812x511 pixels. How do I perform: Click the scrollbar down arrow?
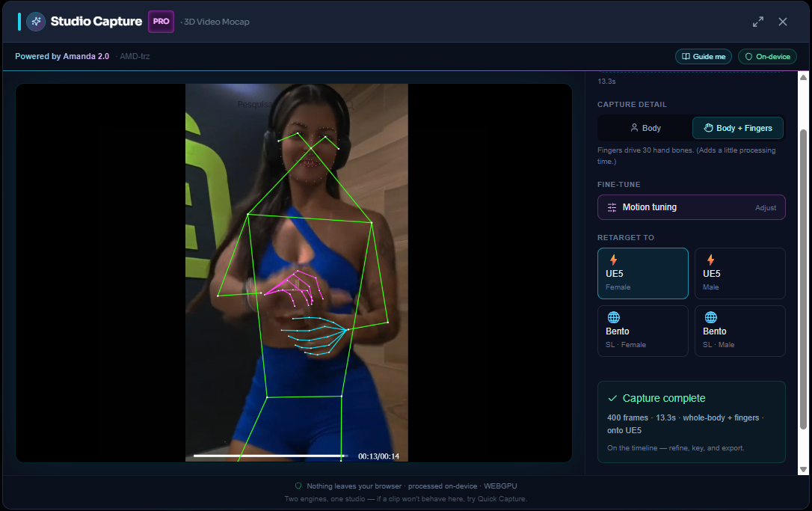click(x=803, y=470)
